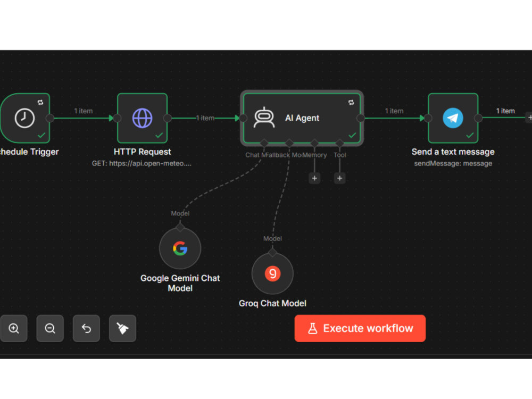Click the 'HTTP Request' node label
The width and height of the screenshot is (532, 399).
coord(142,152)
